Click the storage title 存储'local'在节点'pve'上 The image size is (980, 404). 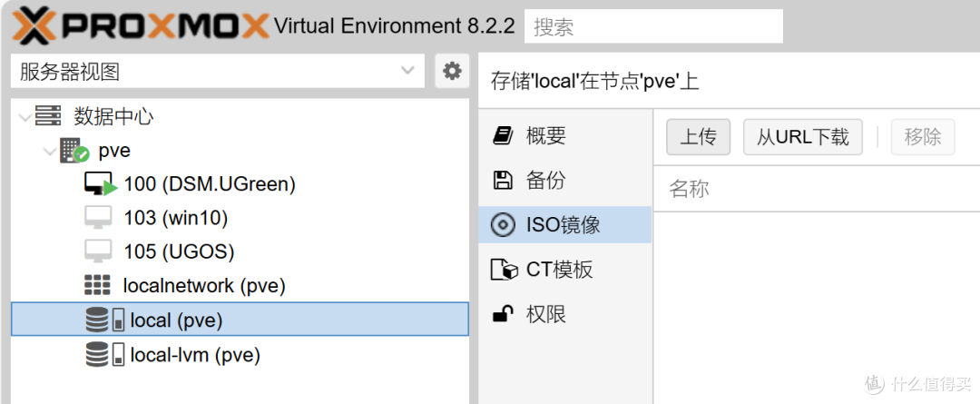click(x=594, y=82)
